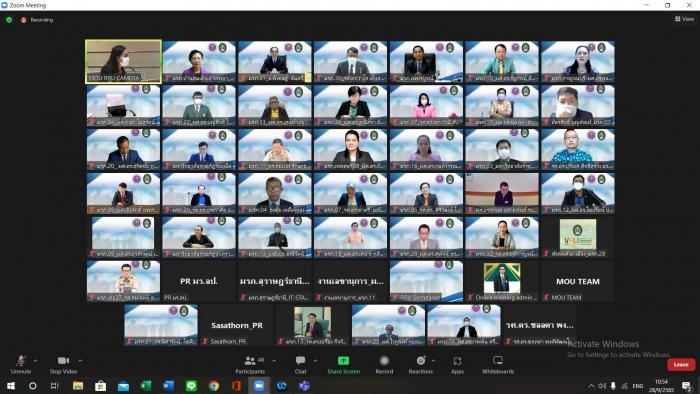
Task: Unmute the microphone in Zoom toolbar
Action: pos(21,364)
